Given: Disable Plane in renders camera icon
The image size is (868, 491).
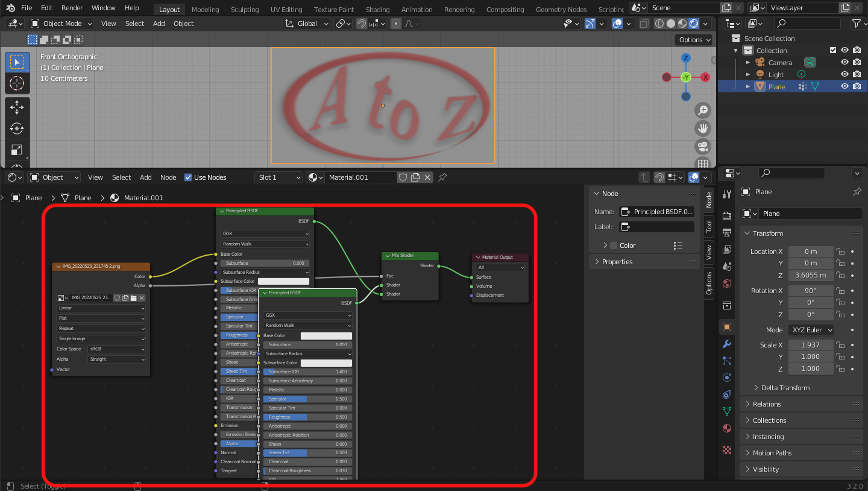Looking at the screenshot, I should (x=857, y=86).
